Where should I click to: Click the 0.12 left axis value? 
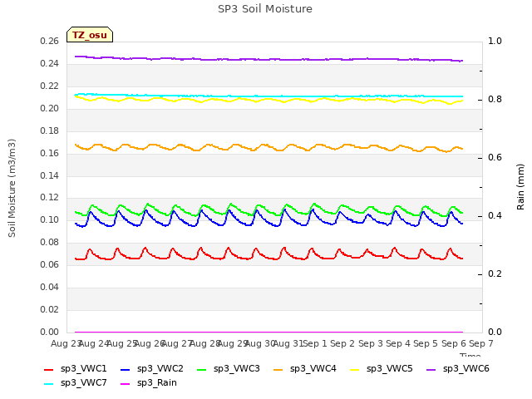point(50,198)
